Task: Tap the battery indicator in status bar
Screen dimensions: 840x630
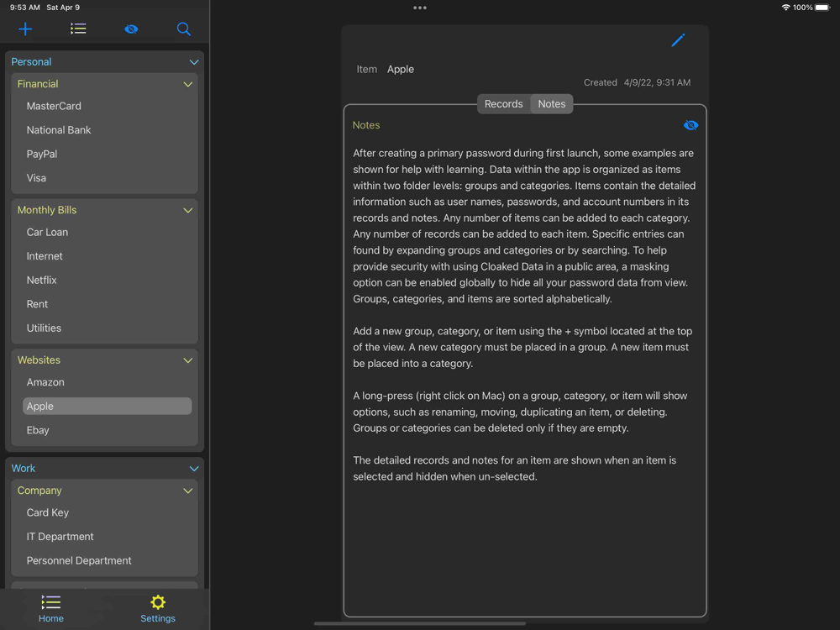Action: click(x=822, y=8)
